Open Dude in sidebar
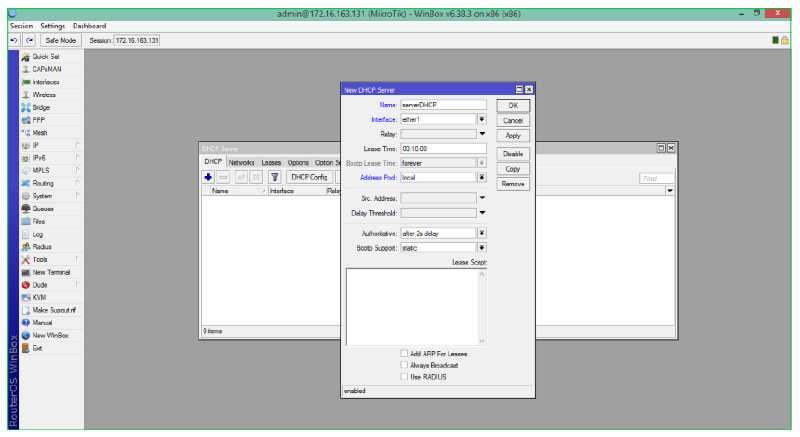This screenshot has width=800, height=437. (x=51, y=285)
